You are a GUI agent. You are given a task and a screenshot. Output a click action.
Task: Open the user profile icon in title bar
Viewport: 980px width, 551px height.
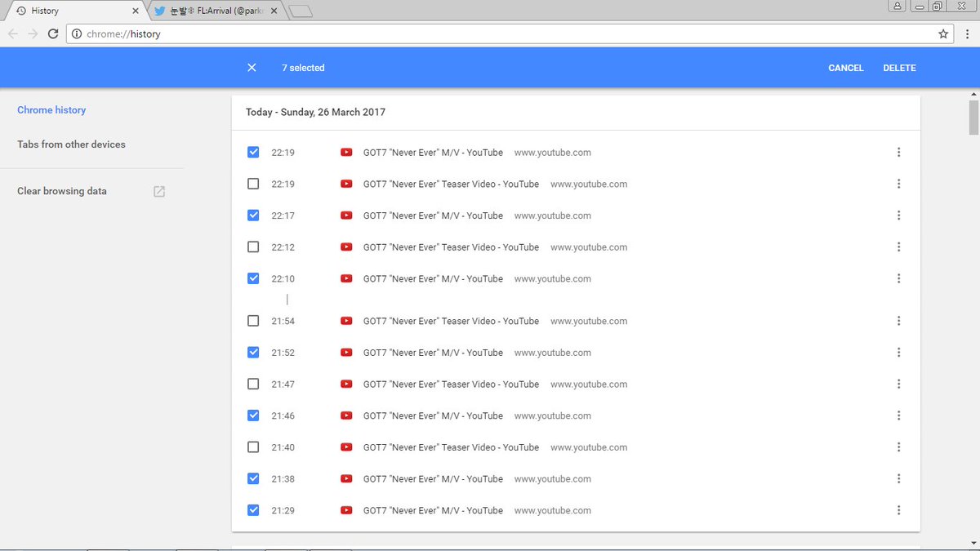898,6
